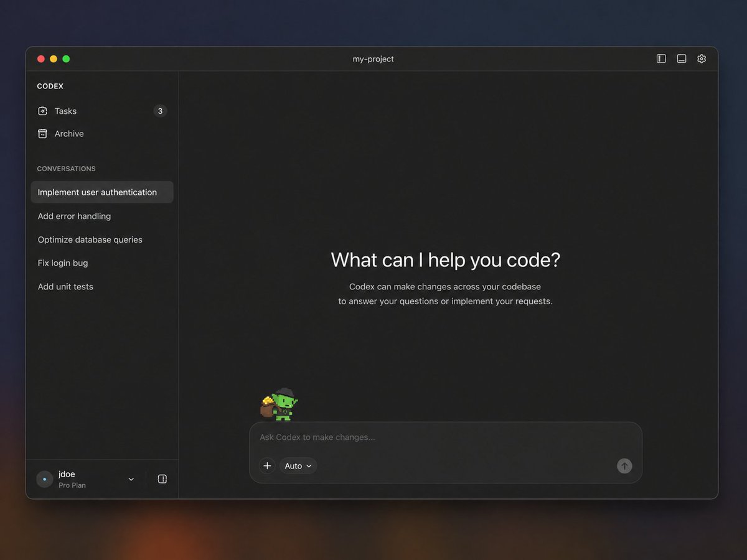Click the send arrow button
The width and height of the screenshot is (747, 560).
click(624, 465)
